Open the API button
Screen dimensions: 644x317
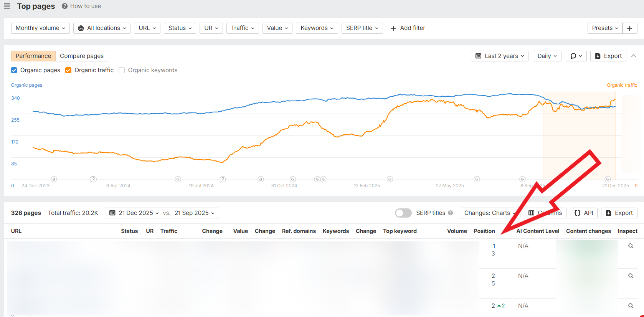tap(584, 213)
